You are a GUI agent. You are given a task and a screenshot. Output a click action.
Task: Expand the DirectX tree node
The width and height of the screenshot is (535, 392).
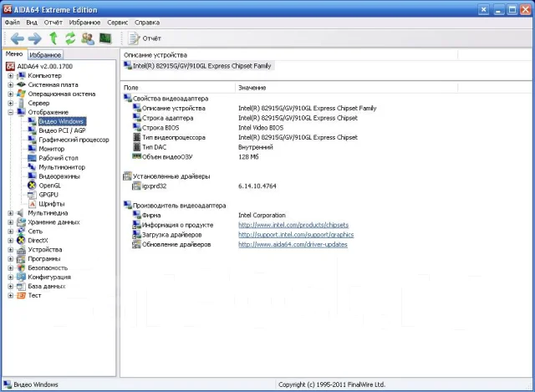[x=11, y=240]
